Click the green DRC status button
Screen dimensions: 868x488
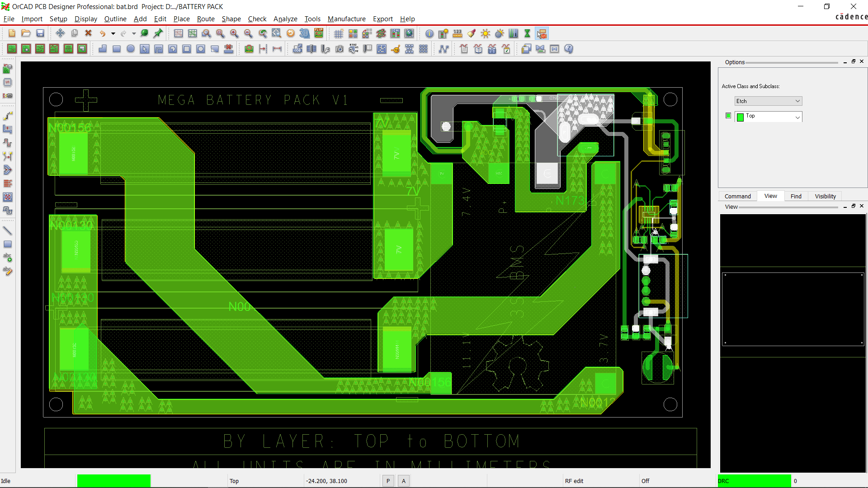(754, 481)
